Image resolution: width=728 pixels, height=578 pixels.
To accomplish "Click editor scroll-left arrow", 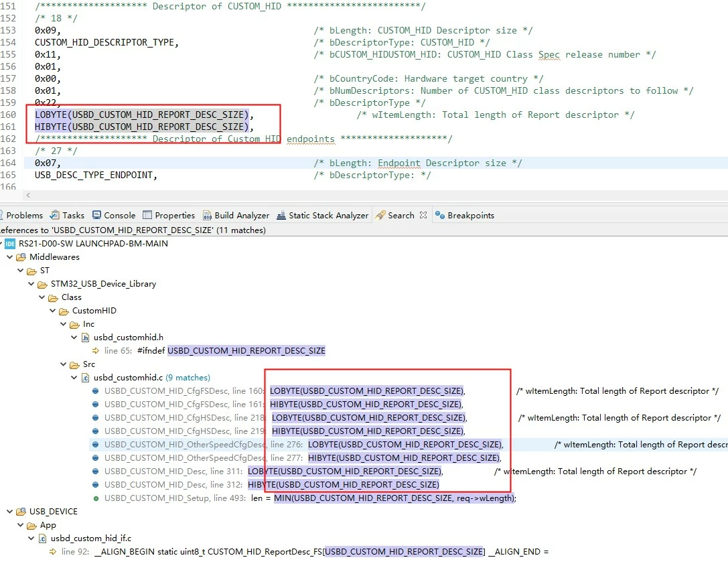I will click(x=28, y=196).
